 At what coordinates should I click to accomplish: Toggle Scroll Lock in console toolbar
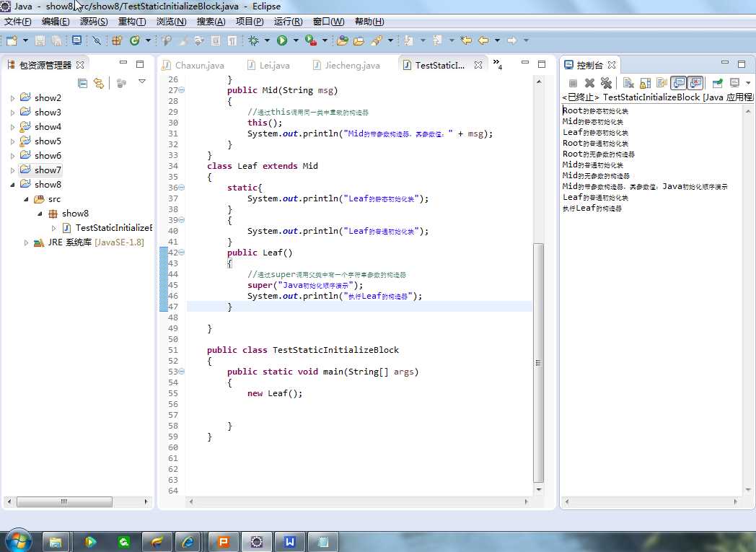(x=645, y=84)
